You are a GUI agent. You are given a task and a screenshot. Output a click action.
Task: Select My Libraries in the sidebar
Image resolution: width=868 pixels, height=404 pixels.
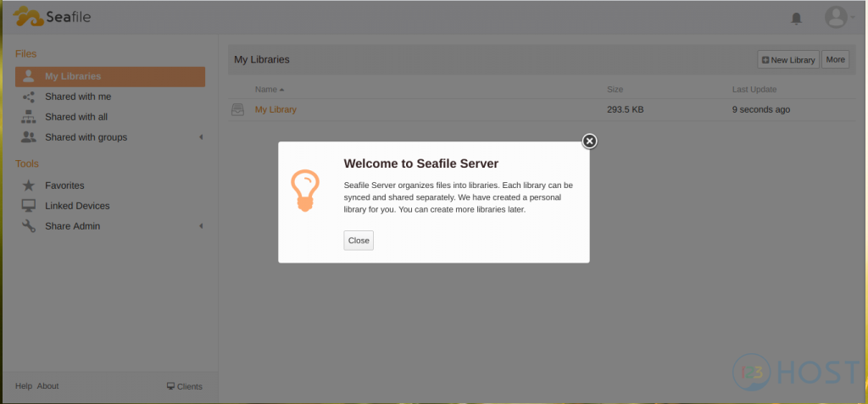(73, 76)
